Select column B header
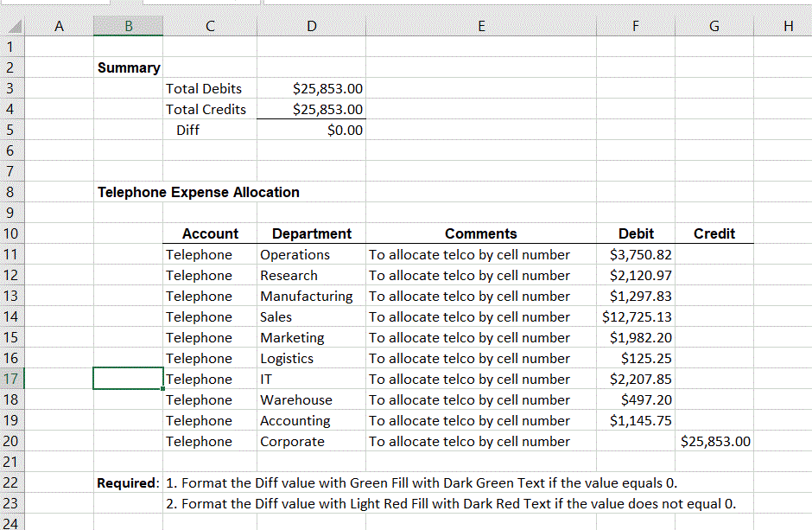The width and height of the screenshot is (812, 530). [129, 26]
